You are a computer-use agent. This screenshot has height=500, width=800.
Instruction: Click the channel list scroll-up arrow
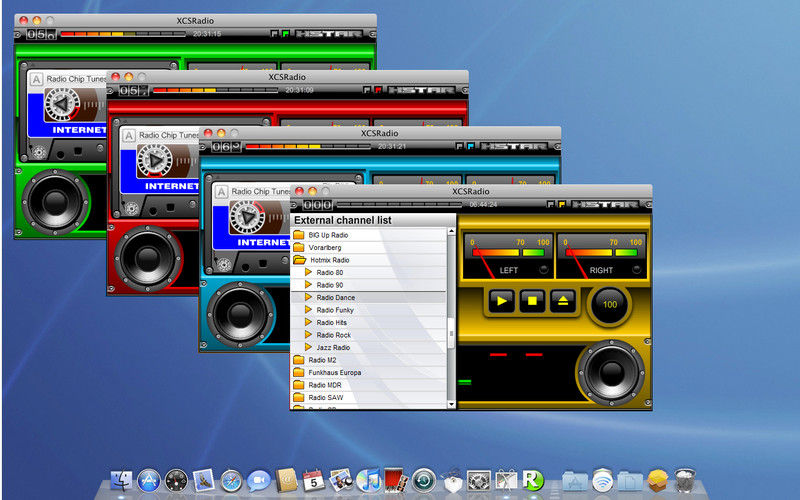451,232
